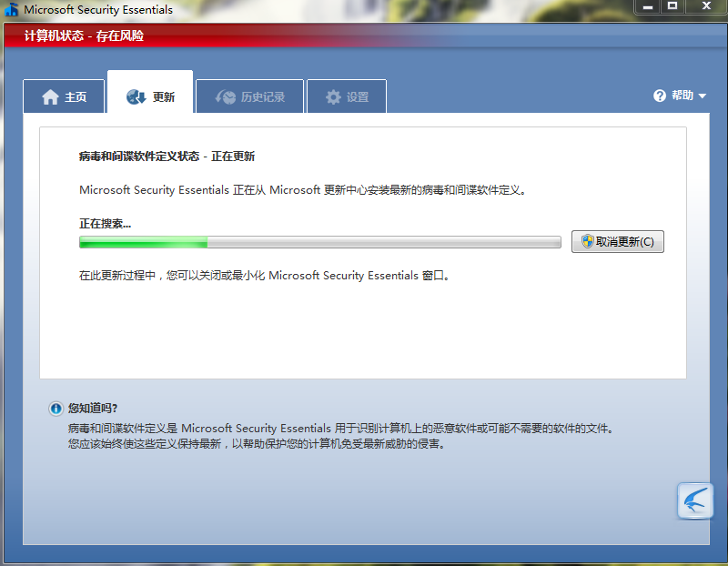728x566 pixels.
Task: Click the Microsoft Security Essentials title bar icon
Action: (x=11, y=9)
